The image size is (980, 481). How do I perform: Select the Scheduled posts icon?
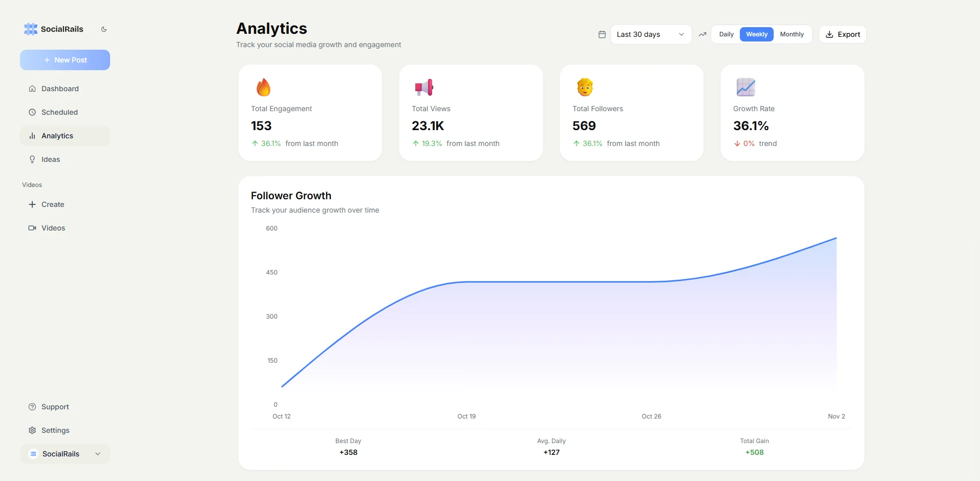[32, 112]
